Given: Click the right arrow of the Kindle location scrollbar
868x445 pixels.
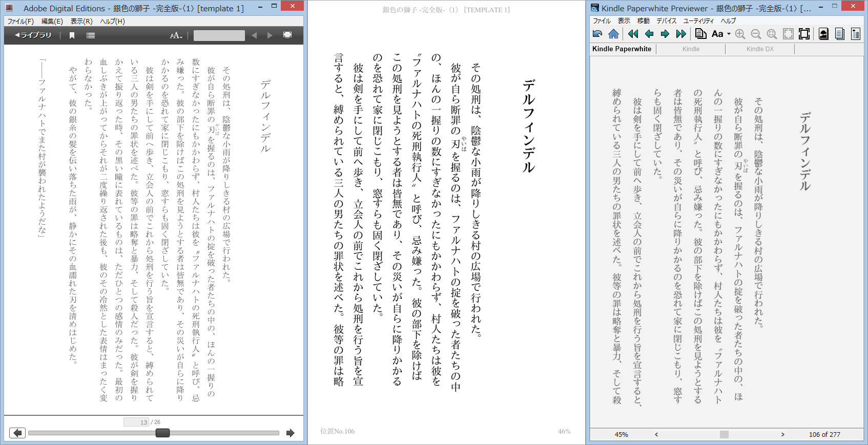Looking at the screenshot, I should point(782,434).
